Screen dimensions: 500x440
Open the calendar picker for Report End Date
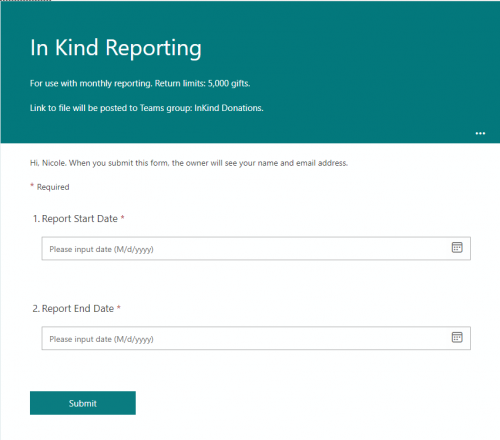(x=457, y=337)
